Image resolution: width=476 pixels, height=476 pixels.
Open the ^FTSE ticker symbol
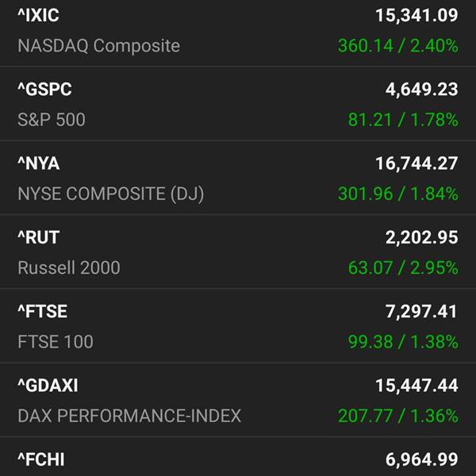tap(43, 312)
